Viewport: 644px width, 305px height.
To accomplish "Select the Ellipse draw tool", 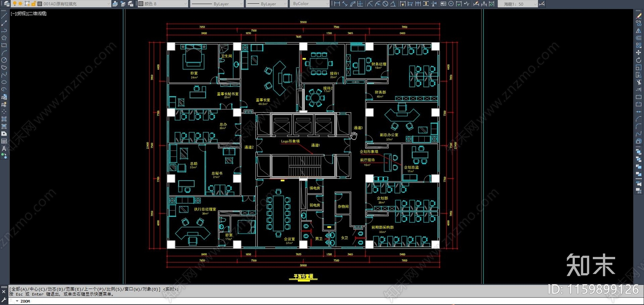I will (4, 82).
